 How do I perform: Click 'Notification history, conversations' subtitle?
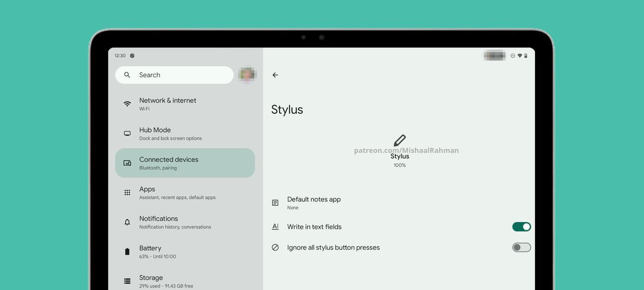tap(175, 227)
